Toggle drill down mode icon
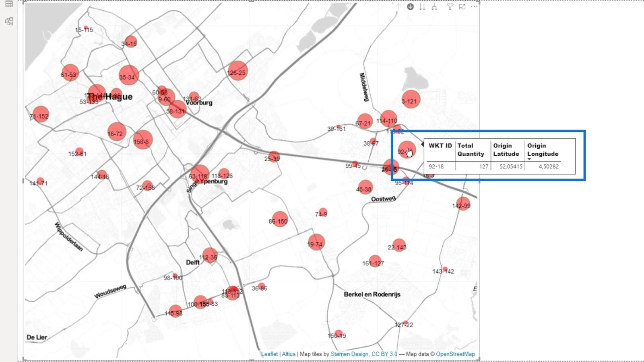The width and height of the screenshot is (644, 362). tap(410, 6)
